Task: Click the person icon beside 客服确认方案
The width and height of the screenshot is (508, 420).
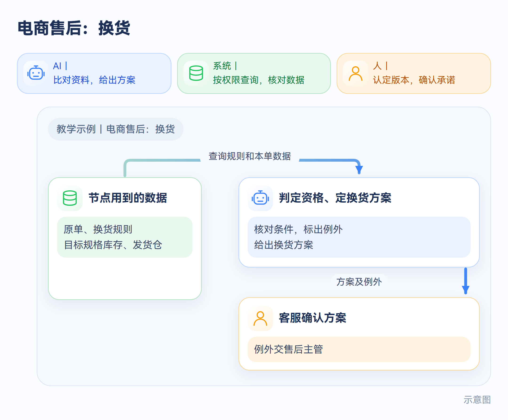Action: pyautogui.click(x=260, y=318)
